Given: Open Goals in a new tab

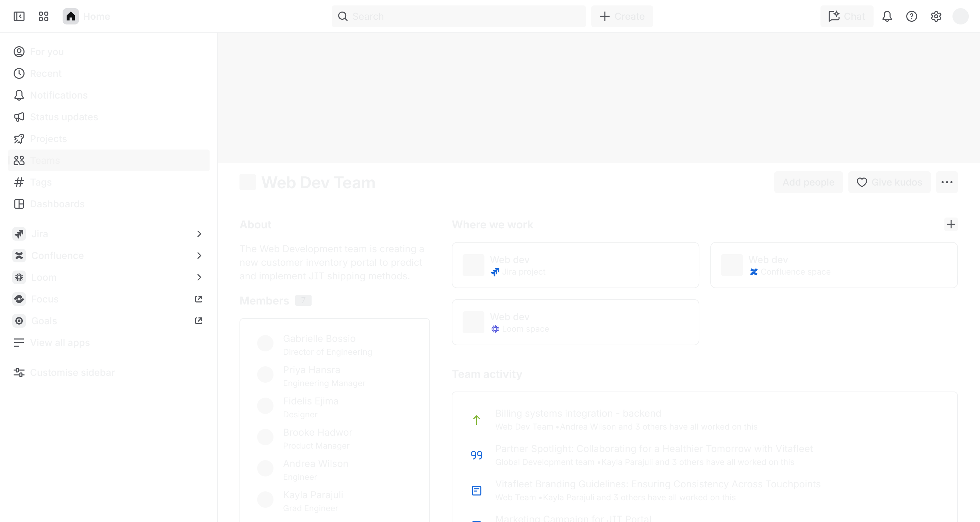Looking at the screenshot, I should (x=198, y=321).
